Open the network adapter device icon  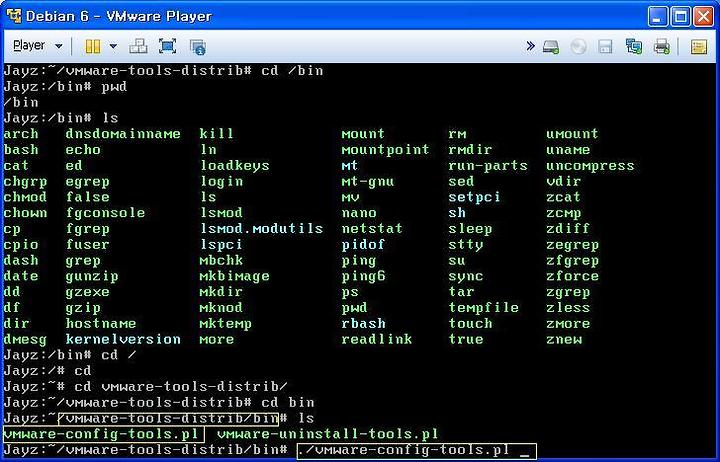pos(634,46)
